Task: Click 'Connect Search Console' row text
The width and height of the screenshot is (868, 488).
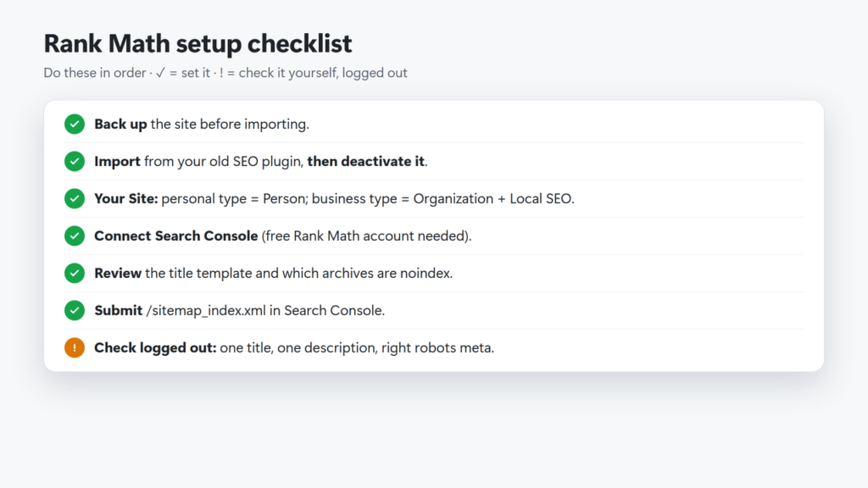Action: (x=283, y=236)
